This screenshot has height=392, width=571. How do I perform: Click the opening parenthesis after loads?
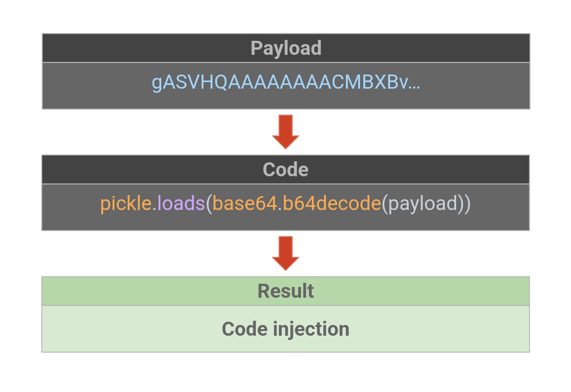(209, 204)
